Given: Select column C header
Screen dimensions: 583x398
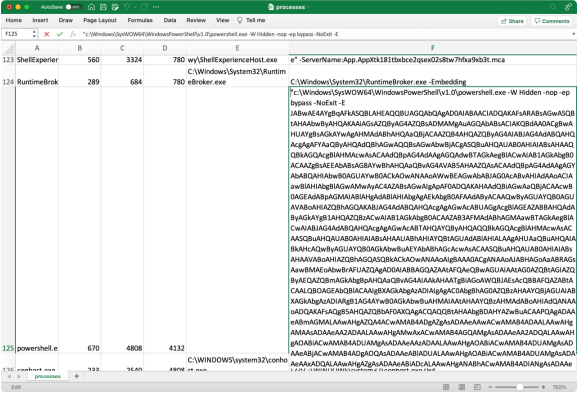Looking at the screenshot, I should (122, 48).
